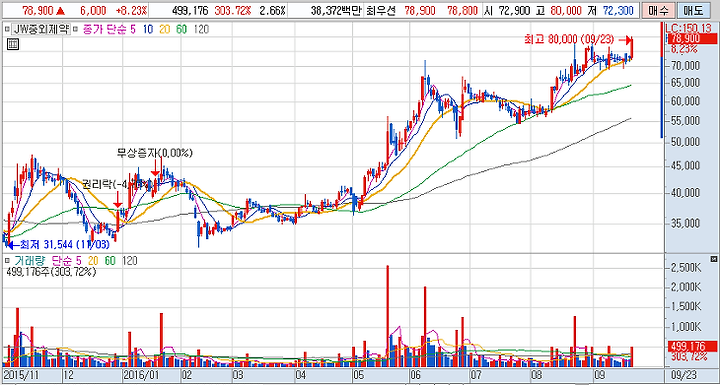Select the volume 120-day average legend
The height and width of the screenshot is (385, 720).
tap(129, 260)
